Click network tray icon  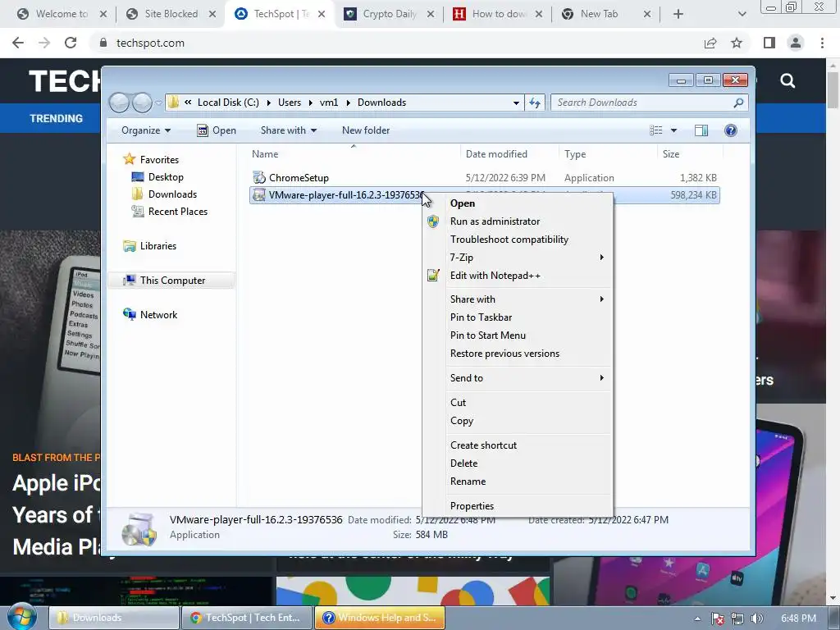(x=737, y=619)
